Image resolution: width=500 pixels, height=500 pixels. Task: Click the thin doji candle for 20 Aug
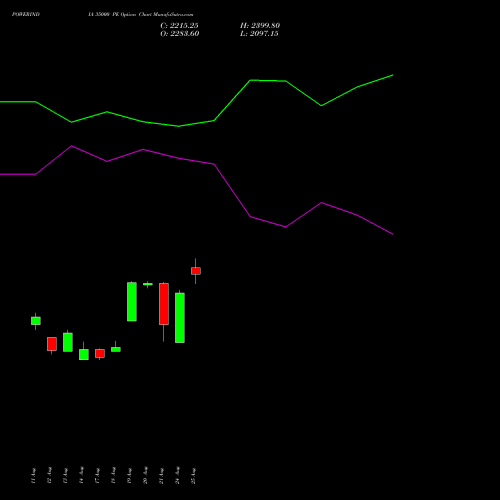148,284
